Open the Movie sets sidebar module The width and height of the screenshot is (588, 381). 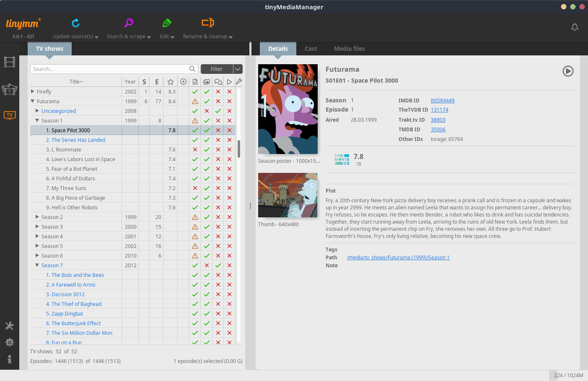pos(10,89)
